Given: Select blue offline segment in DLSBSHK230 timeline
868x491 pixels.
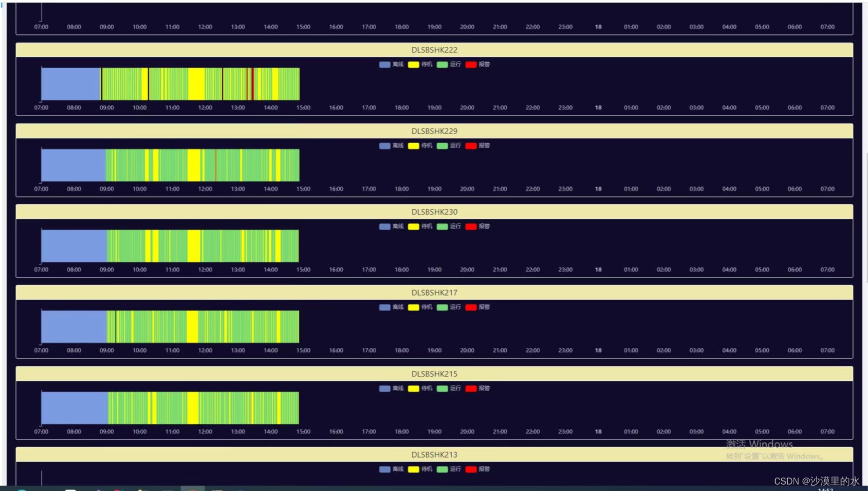Looking at the screenshot, I should (x=74, y=246).
